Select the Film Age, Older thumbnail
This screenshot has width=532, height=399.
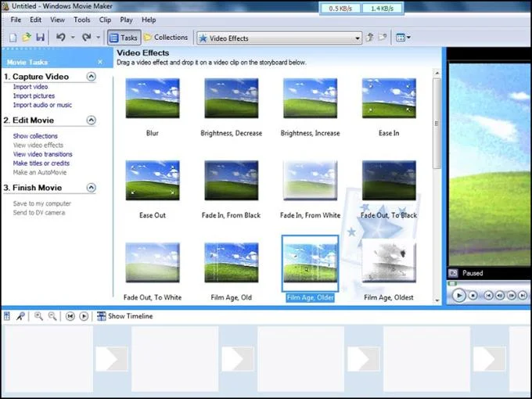pos(310,264)
